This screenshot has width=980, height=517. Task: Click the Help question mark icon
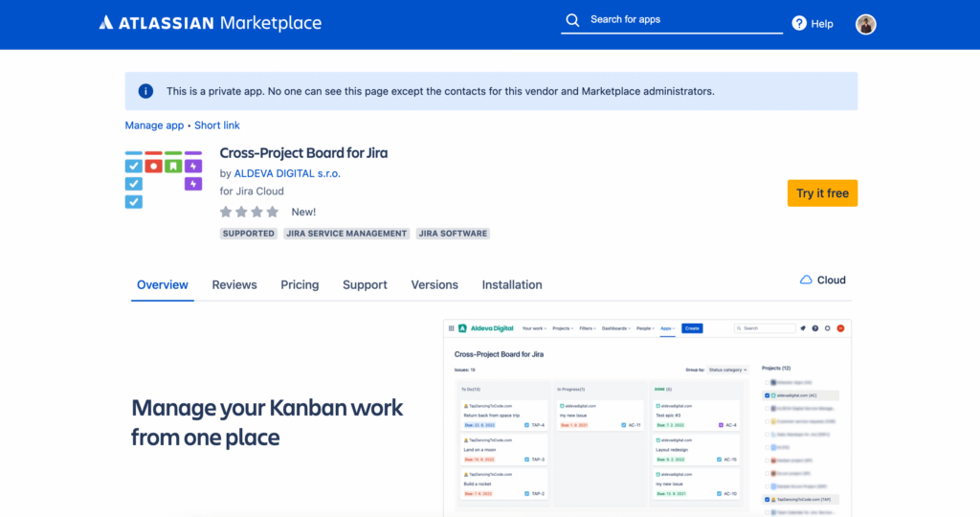pos(799,23)
